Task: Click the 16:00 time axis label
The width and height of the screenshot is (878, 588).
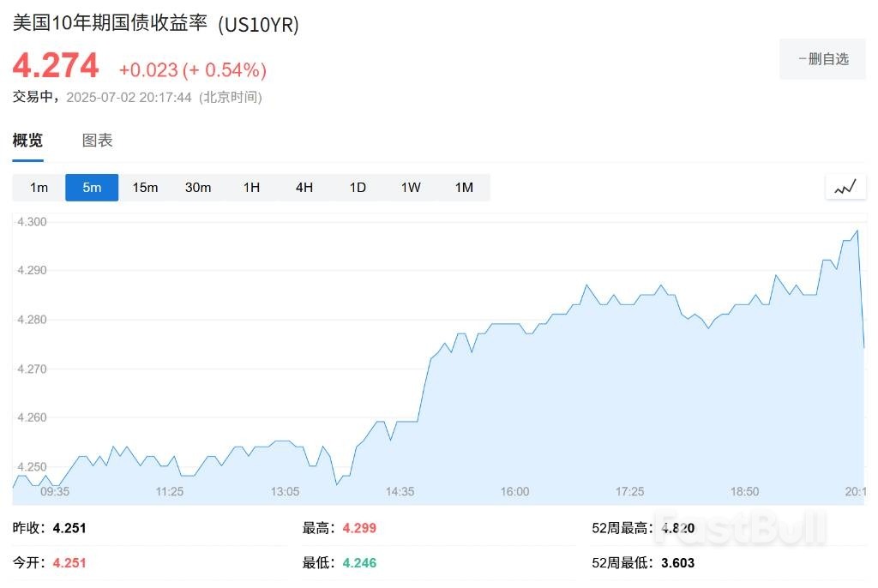Action: pos(514,491)
